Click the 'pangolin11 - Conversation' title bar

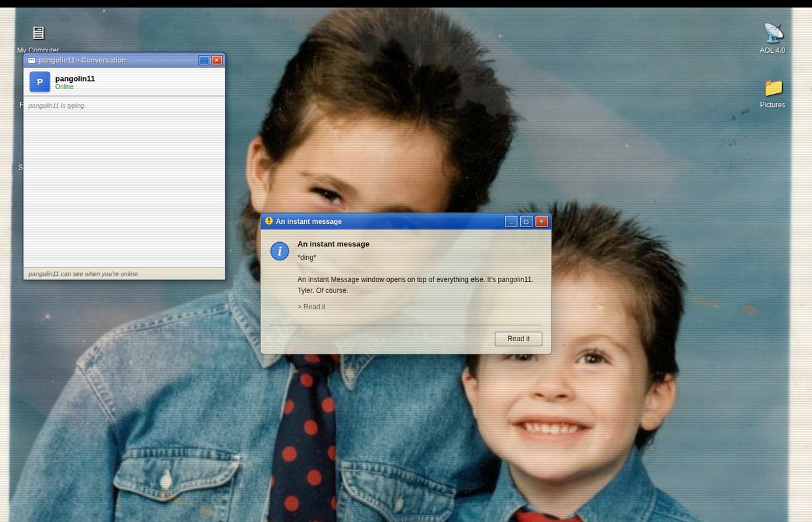(124, 60)
